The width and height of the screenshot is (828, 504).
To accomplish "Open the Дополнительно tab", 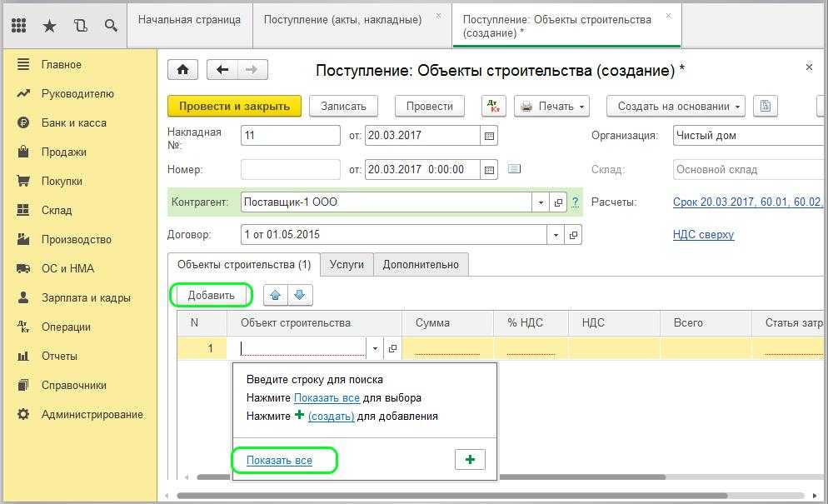I will click(421, 264).
